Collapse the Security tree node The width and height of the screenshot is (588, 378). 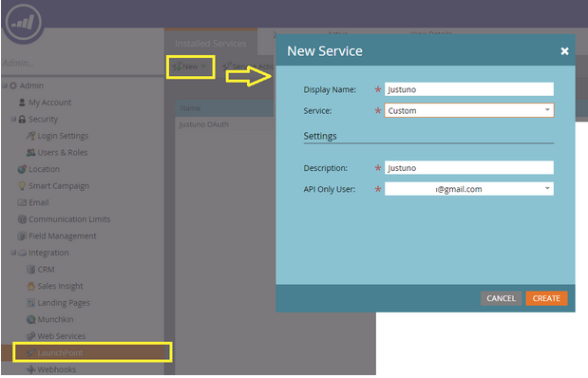(x=13, y=120)
